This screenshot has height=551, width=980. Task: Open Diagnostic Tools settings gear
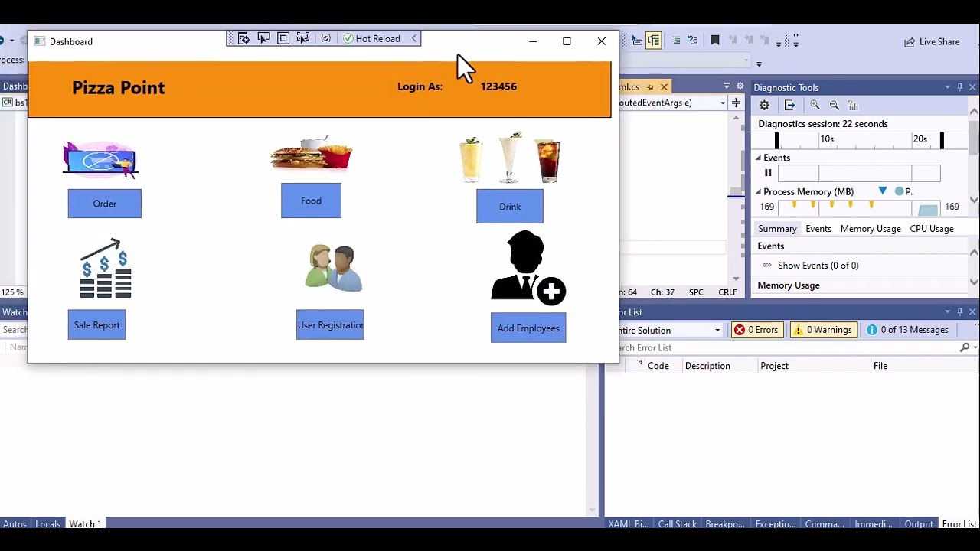764,106
